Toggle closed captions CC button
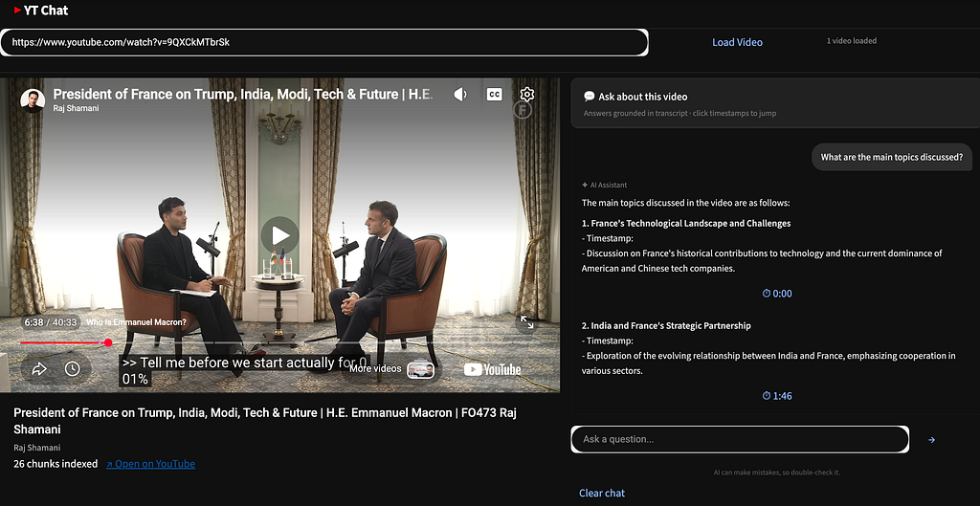The image size is (980, 506). coord(495,95)
